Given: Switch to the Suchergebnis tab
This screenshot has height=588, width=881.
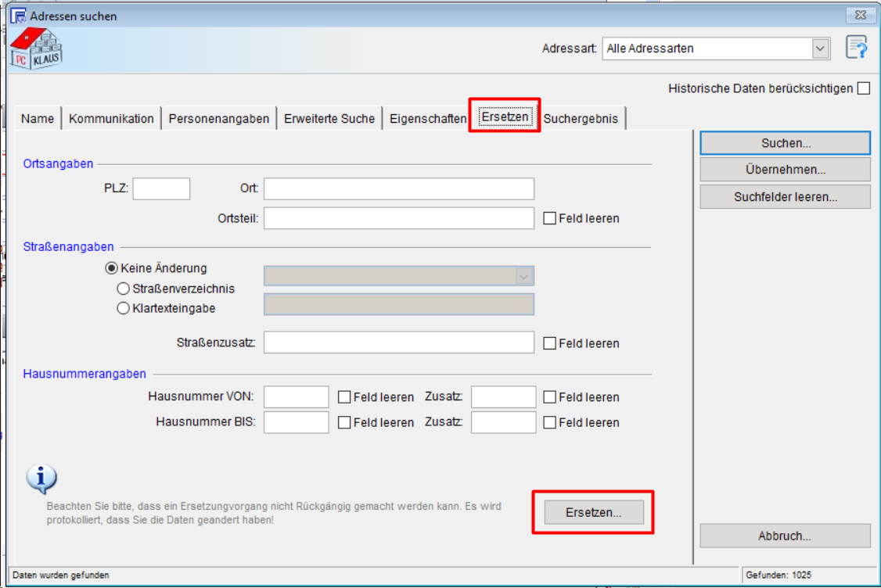Looking at the screenshot, I should pos(581,119).
